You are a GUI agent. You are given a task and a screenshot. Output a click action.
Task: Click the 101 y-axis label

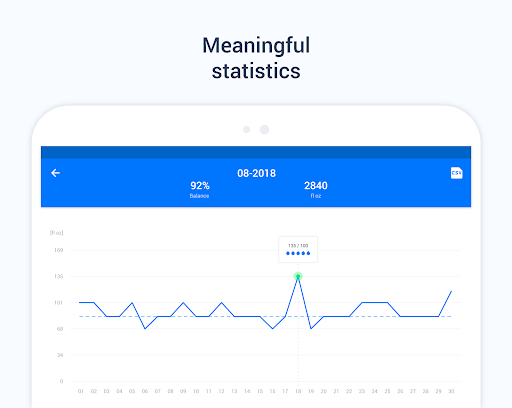(58, 303)
